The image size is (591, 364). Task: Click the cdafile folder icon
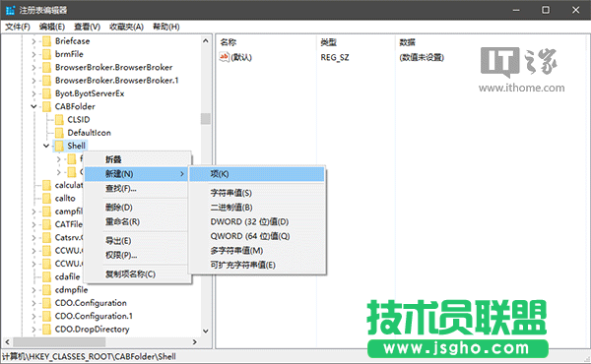coord(46,277)
